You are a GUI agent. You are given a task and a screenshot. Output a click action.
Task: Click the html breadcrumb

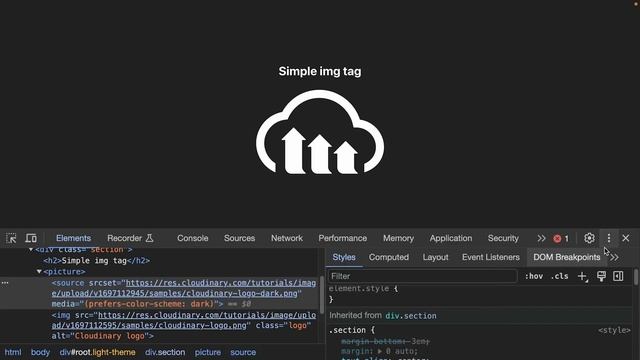pyautogui.click(x=13, y=352)
